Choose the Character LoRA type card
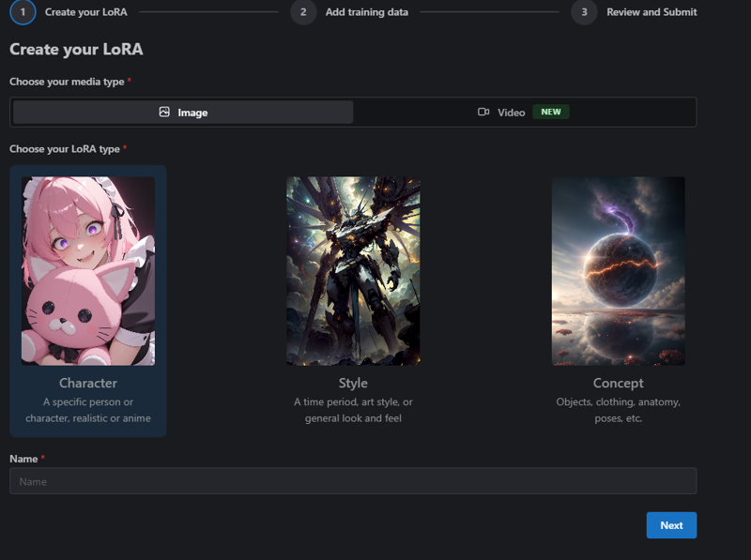751x560 pixels. pos(88,301)
